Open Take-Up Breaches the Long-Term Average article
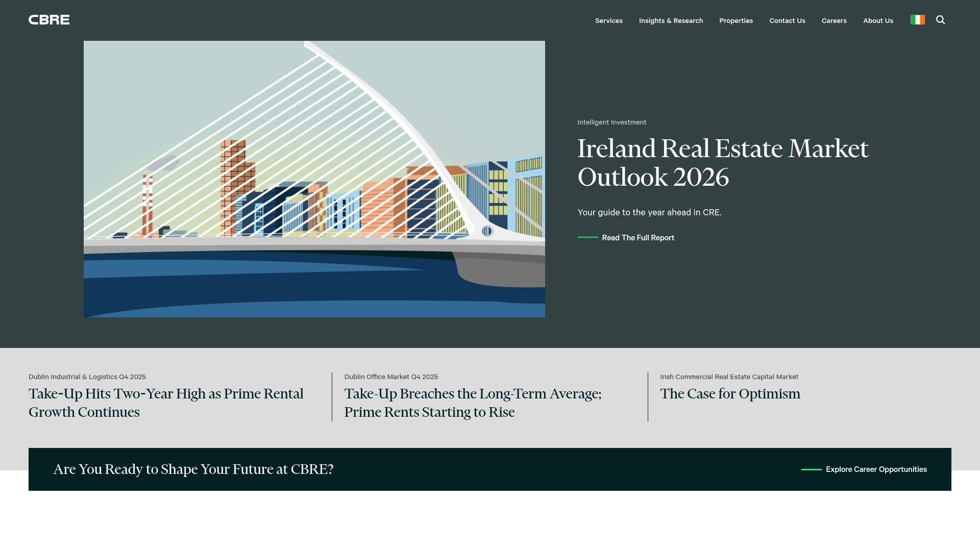Image resolution: width=980 pixels, height=551 pixels. tap(472, 403)
